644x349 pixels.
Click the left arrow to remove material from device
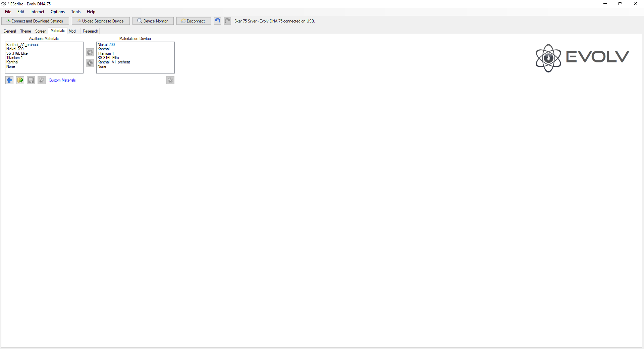90,63
